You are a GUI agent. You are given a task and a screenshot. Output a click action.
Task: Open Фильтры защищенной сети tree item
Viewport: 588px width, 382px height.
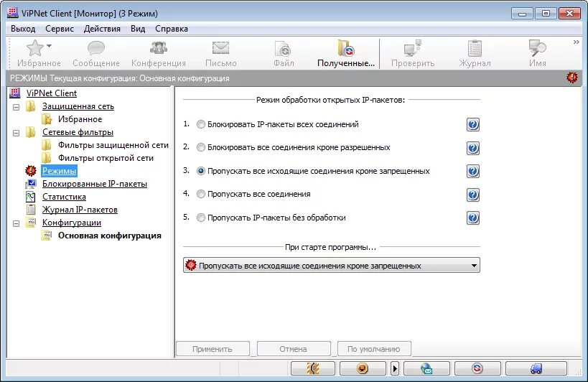(x=113, y=145)
